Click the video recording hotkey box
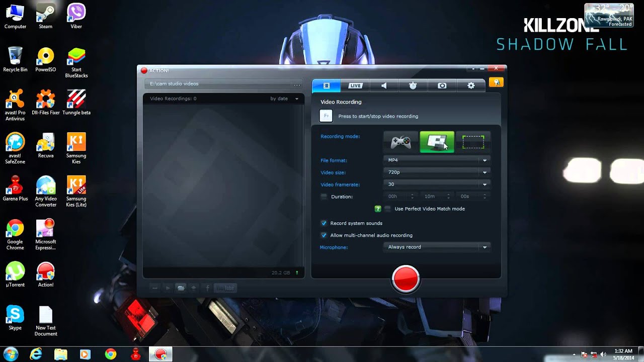The width and height of the screenshot is (644, 362). point(326,116)
